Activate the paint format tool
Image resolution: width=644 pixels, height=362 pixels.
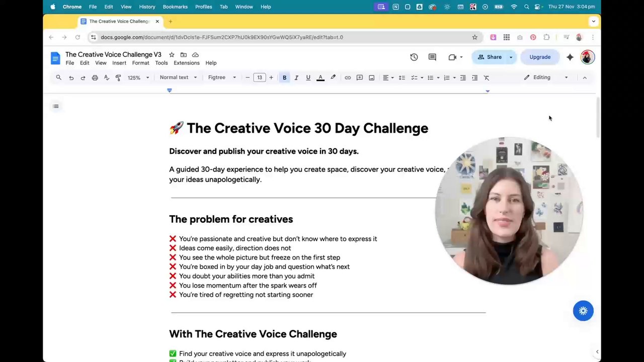[x=118, y=77]
